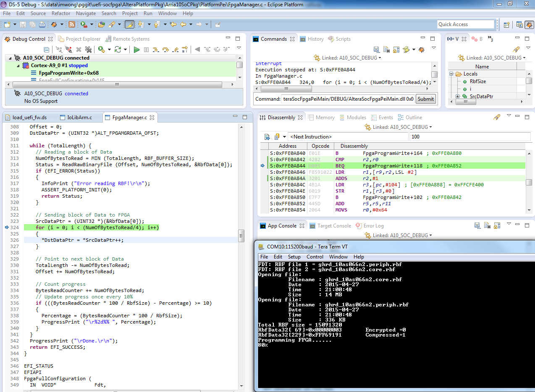
Task: Toggle the highlighted mark occurrences toolbar button
Action: pyautogui.click(x=130, y=25)
